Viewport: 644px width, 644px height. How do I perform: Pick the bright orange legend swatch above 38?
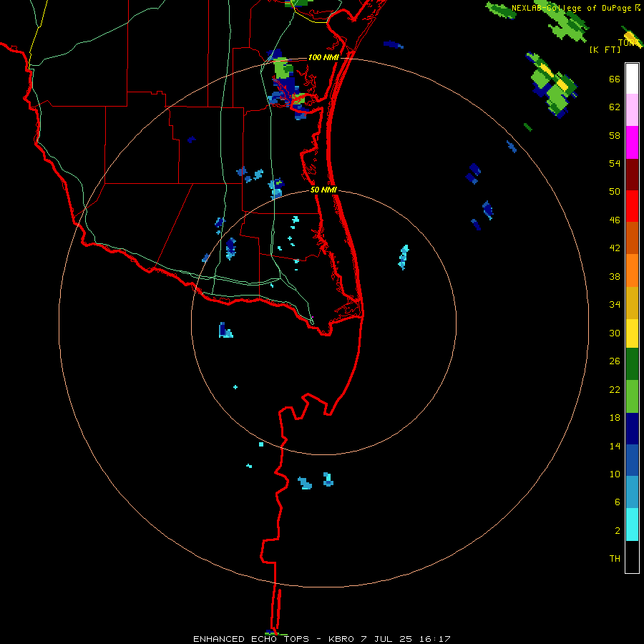[x=632, y=270]
